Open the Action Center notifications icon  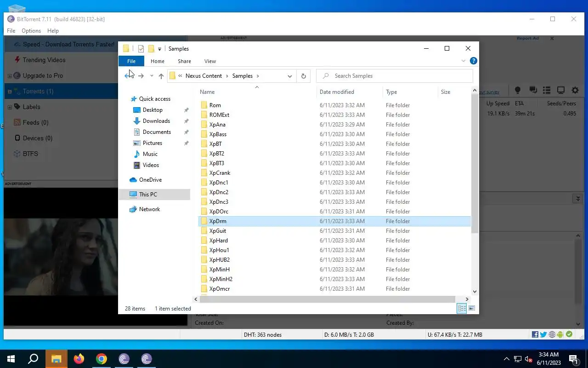tap(573, 359)
